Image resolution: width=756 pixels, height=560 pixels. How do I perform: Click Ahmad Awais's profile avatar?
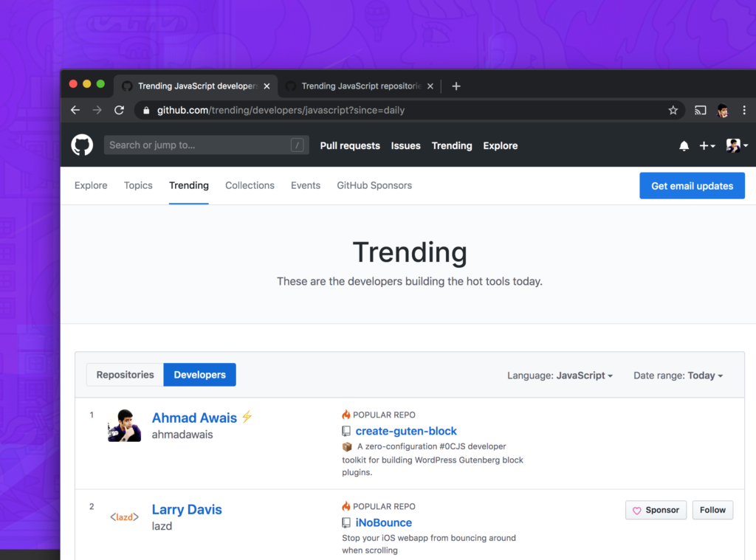[x=124, y=425]
